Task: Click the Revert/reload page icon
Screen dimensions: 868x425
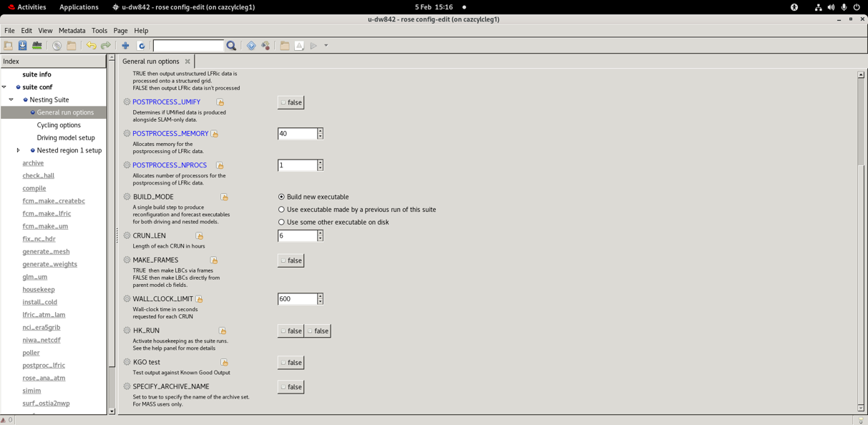Action: tap(141, 46)
